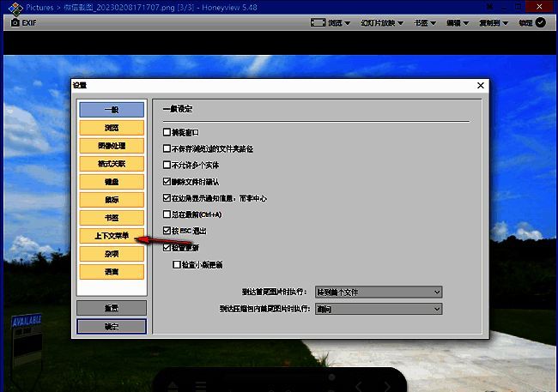Open the 语言 settings tab

click(112, 272)
